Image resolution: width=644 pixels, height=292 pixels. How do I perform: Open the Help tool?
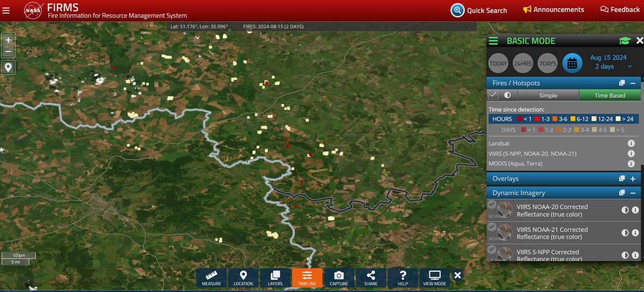click(402, 278)
